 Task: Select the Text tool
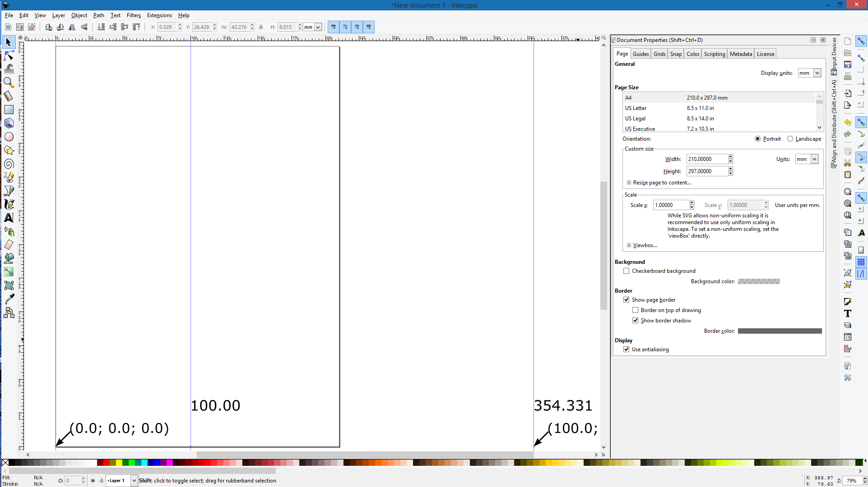(x=9, y=218)
